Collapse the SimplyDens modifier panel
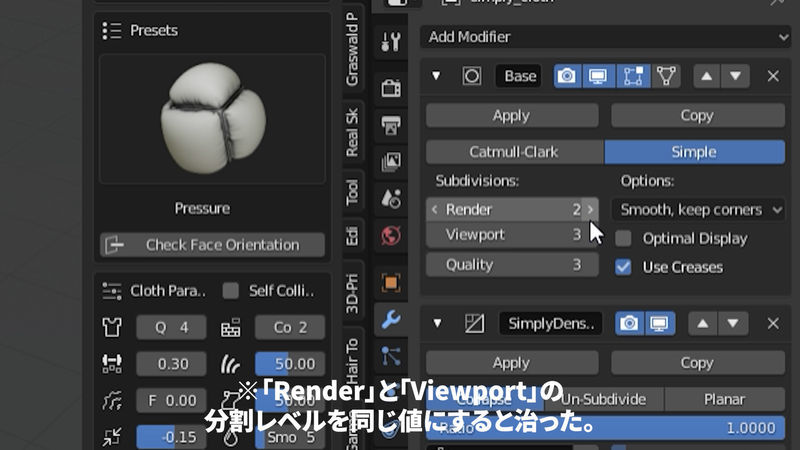The image size is (800, 450). pos(437,323)
